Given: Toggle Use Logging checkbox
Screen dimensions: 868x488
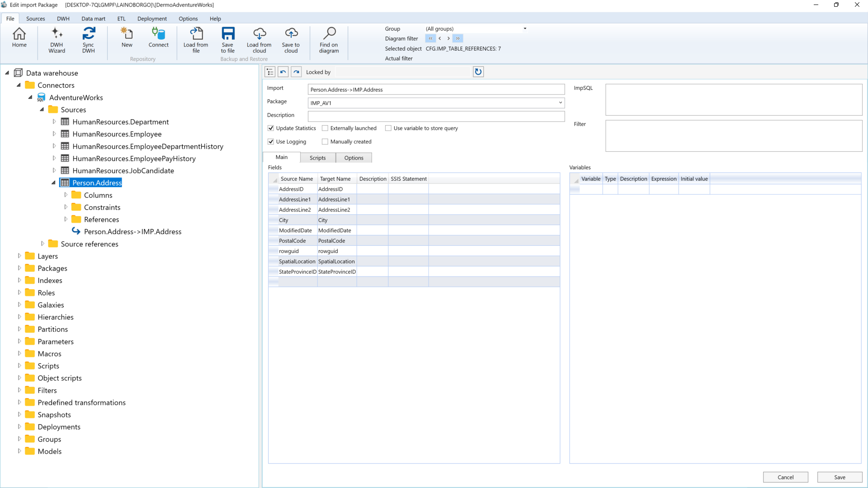Looking at the screenshot, I should pos(271,142).
